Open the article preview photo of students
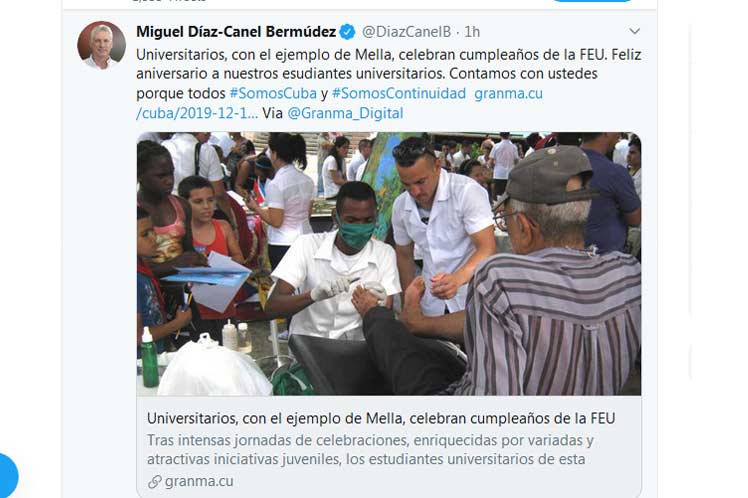 click(x=389, y=264)
